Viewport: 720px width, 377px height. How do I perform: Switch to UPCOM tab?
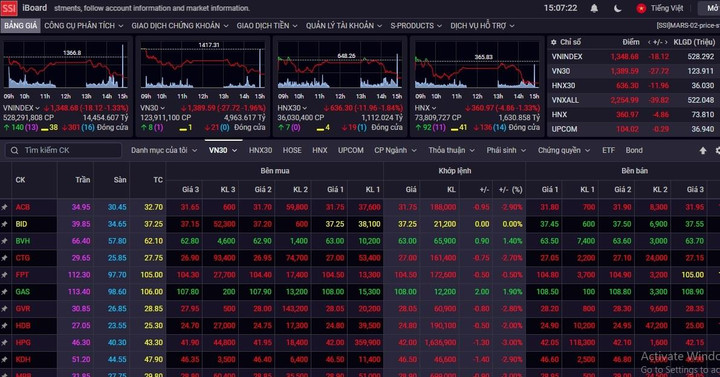[351, 150]
